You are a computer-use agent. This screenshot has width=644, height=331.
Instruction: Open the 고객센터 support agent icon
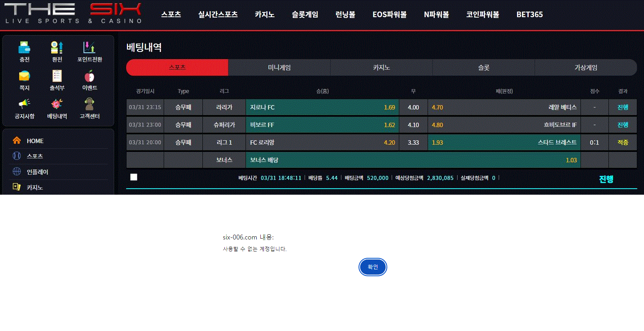pyautogui.click(x=89, y=105)
